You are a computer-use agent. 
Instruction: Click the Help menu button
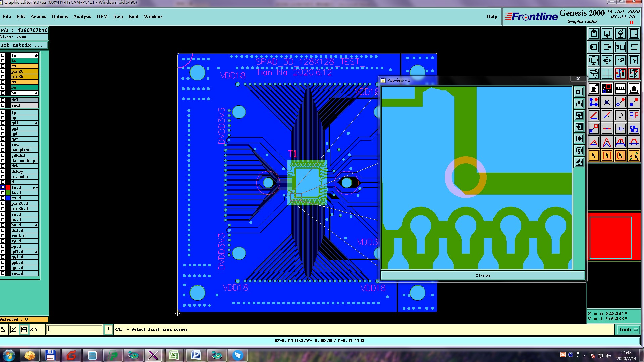click(492, 16)
